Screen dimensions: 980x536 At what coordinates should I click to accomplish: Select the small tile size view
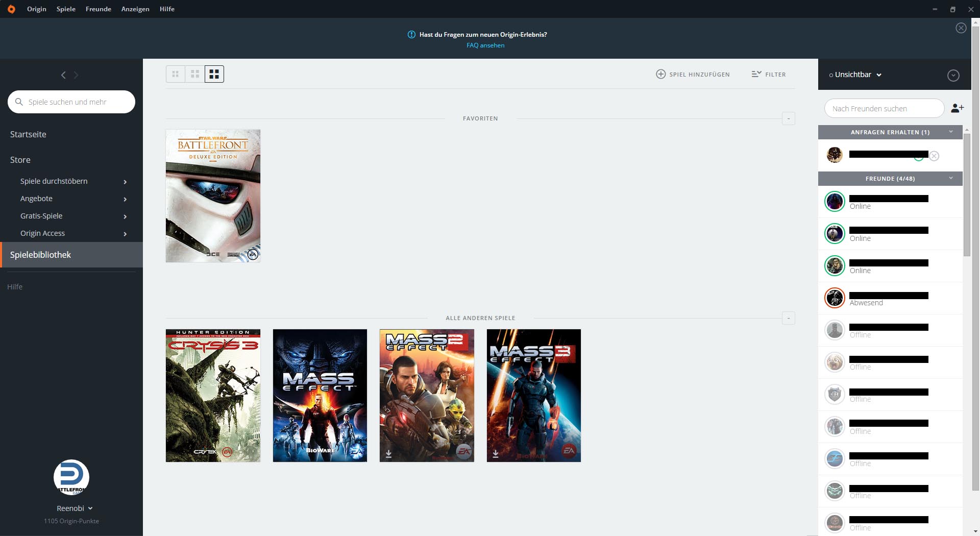176,74
